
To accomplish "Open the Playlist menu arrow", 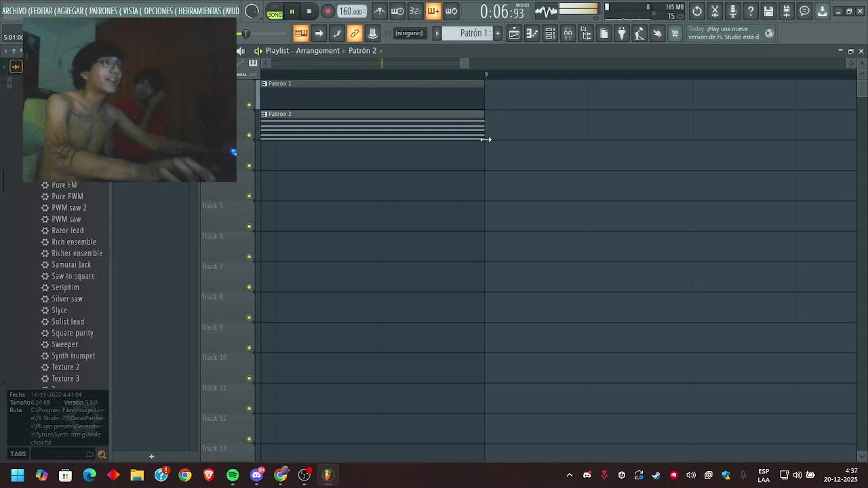I will (x=258, y=51).
